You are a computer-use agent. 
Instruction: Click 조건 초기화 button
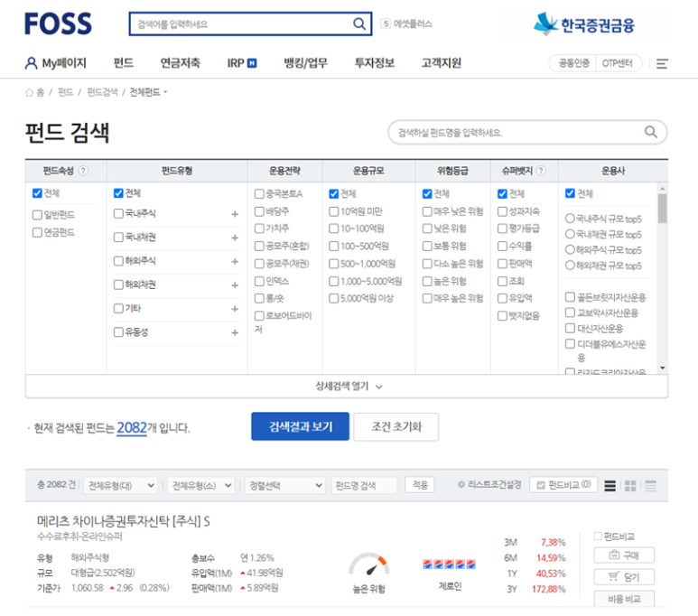coord(396,426)
